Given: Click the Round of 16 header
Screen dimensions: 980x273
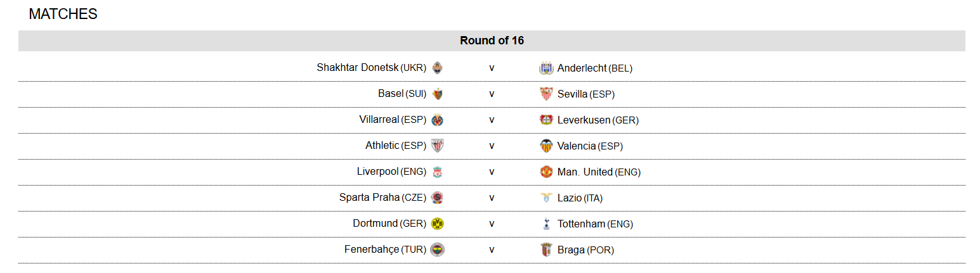Looking at the screenshot, I should [492, 41].
